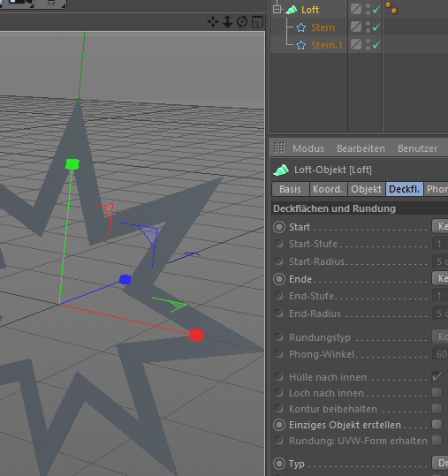Image resolution: width=448 pixels, height=476 pixels.
Task: Select the Loft object icon in hierarchy
Action: pos(291,10)
